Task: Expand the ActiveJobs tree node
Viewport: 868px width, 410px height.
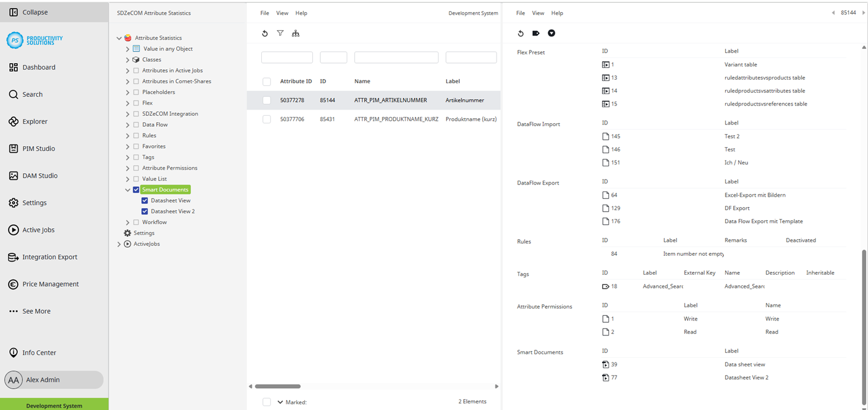Action: (x=119, y=244)
